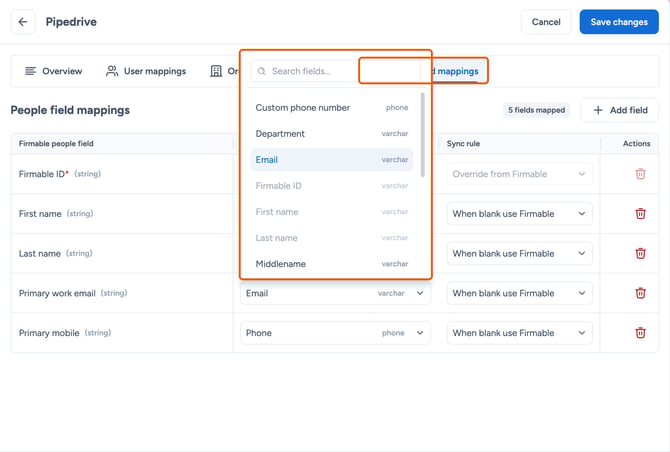Open the Overview tab
Viewport: 670px width, 452px height.
53,71
